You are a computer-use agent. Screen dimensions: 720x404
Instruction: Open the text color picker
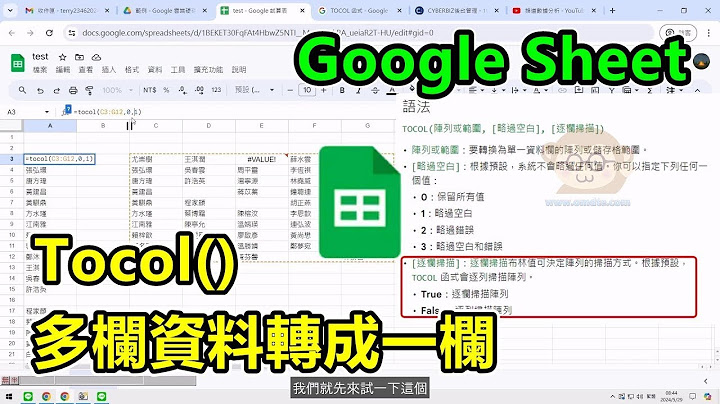[392, 90]
